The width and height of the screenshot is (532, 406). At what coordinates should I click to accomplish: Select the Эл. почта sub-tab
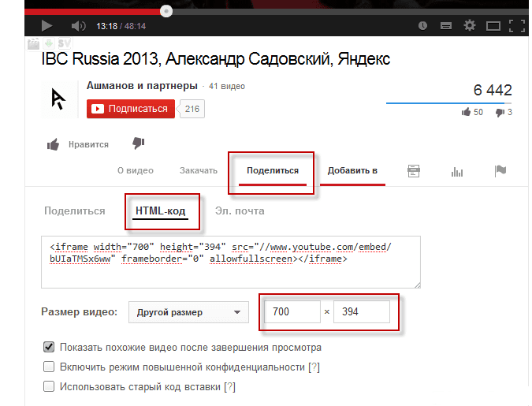[240, 210]
